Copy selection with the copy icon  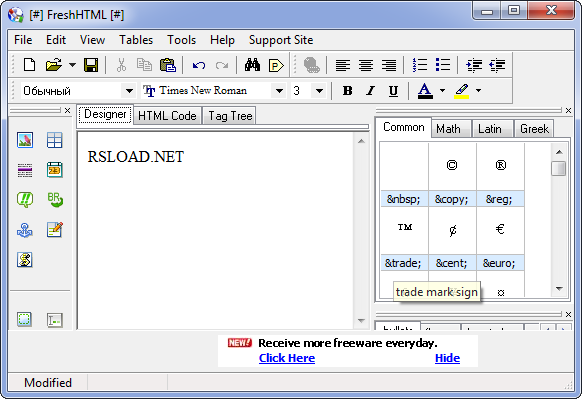point(144,65)
